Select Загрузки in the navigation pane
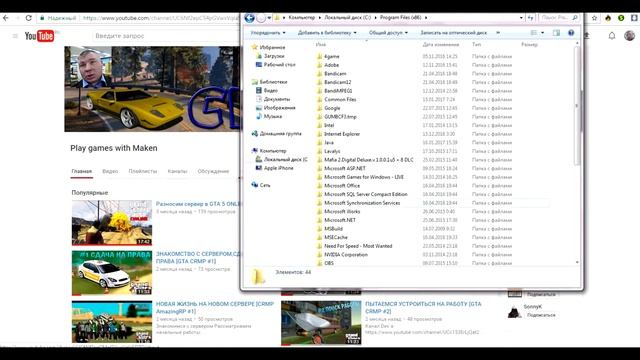Viewport: 640px width, 360px height. click(x=274, y=56)
